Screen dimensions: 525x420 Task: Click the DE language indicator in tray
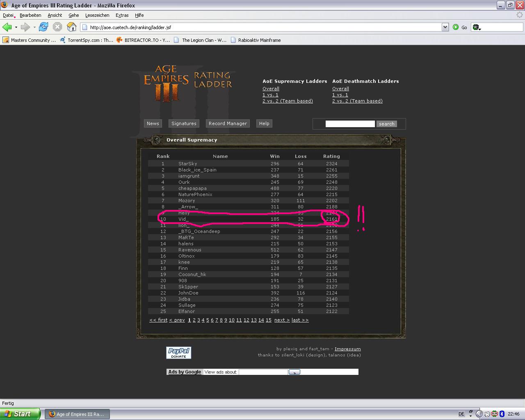[x=461, y=414]
